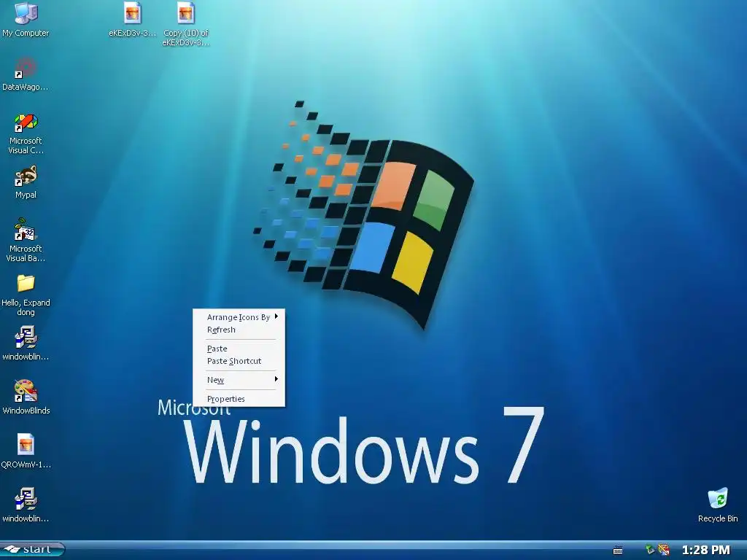Screen dimensions: 747x560
Task: Click the WindowBlinds palette tray icon
Action: pos(664,550)
